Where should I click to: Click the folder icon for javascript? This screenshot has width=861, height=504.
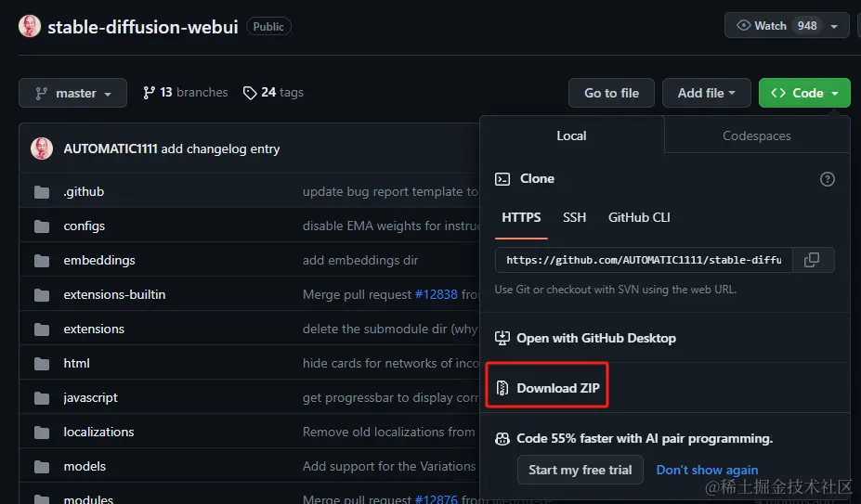pos(42,398)
